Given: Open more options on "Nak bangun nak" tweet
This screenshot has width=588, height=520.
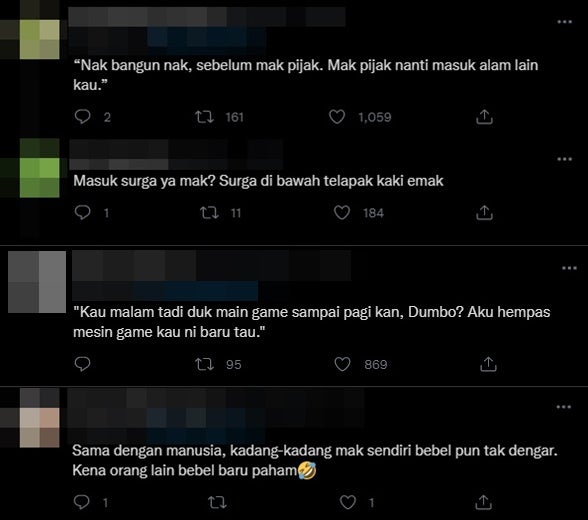Looking at the screenshot, I should (x=564, y=22).
